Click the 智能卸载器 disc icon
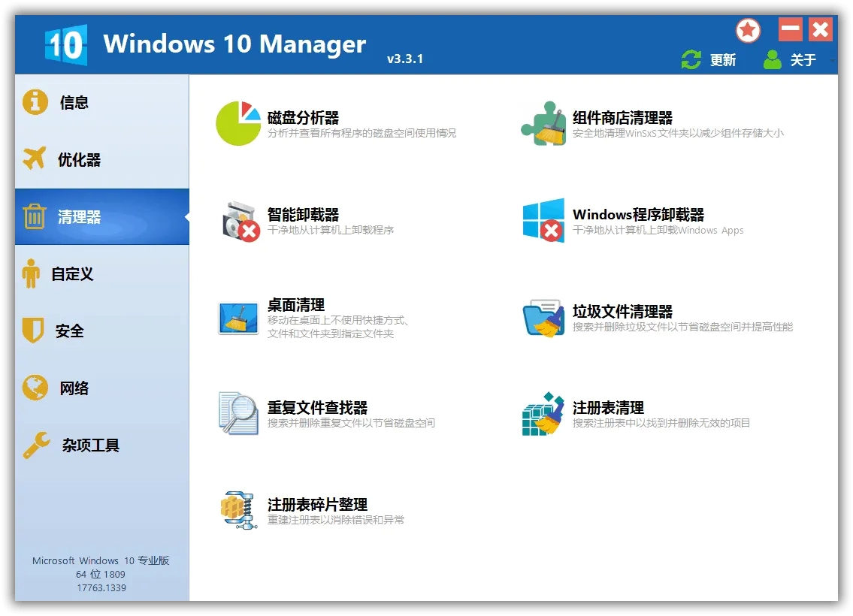Image resolution: width=853 pixels, height=616 pixels. point(241,221)
